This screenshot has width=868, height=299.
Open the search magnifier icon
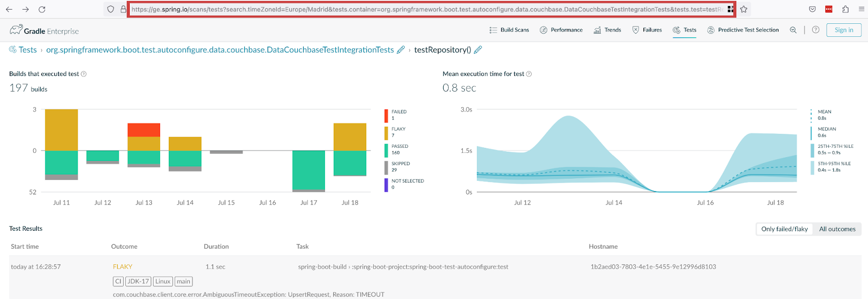pyautogui.click(x=793, y=30)
